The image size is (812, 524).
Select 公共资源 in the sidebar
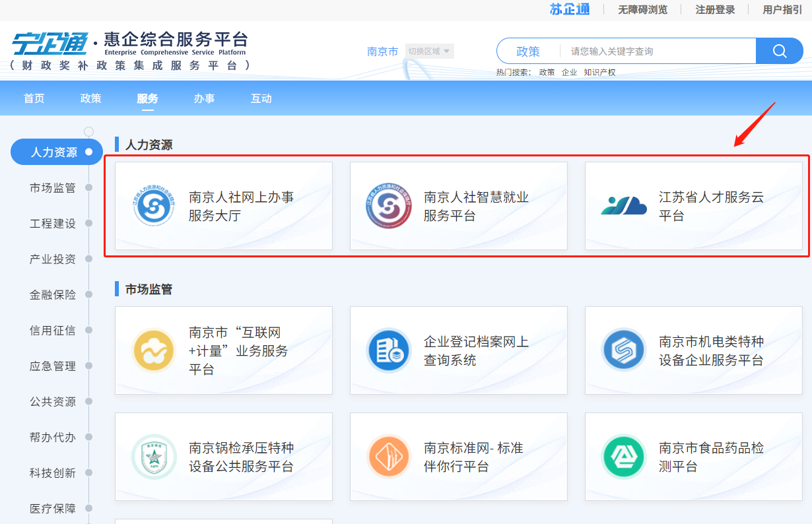coord(53,402)
